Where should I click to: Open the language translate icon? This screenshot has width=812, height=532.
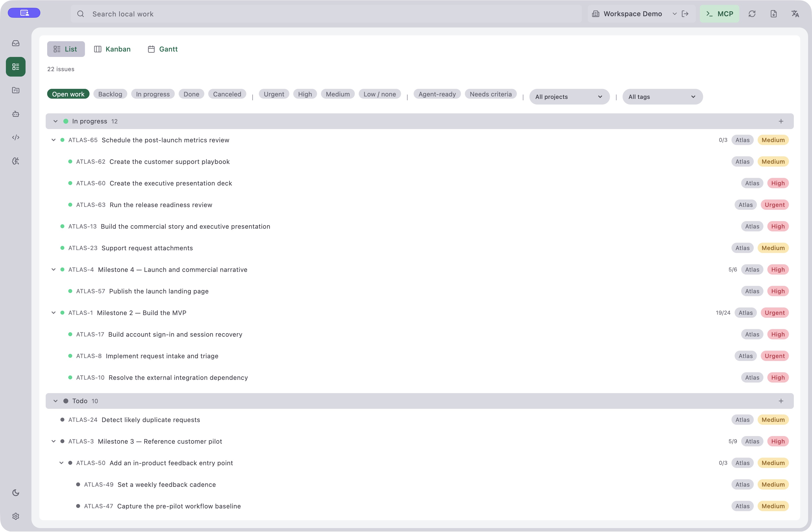point(795,14)
